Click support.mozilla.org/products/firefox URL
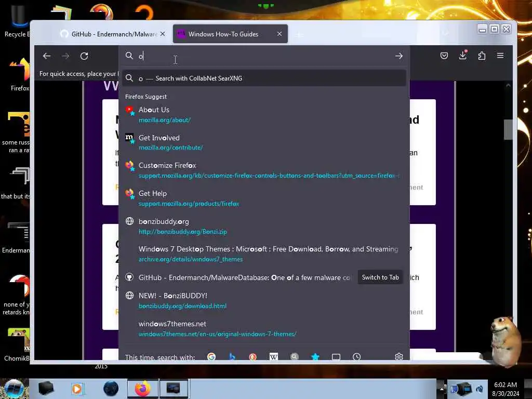The image size is (532, 399). click(x=189, y=204)
